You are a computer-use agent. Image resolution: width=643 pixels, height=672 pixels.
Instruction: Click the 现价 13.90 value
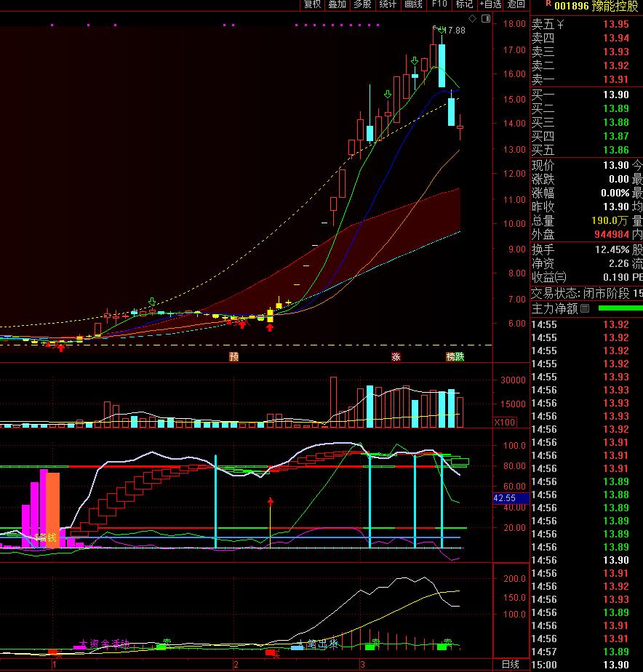pyautogui.click(x=616, y=165)
